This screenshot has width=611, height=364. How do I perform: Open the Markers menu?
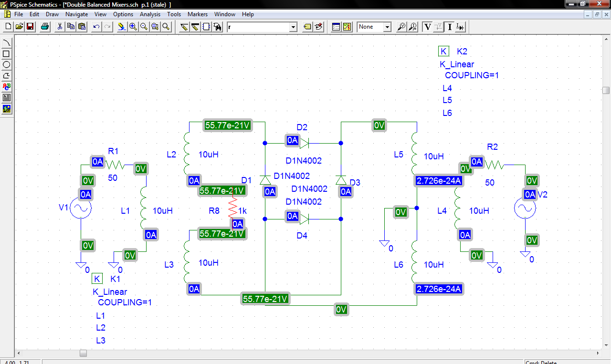click(198, 14)
